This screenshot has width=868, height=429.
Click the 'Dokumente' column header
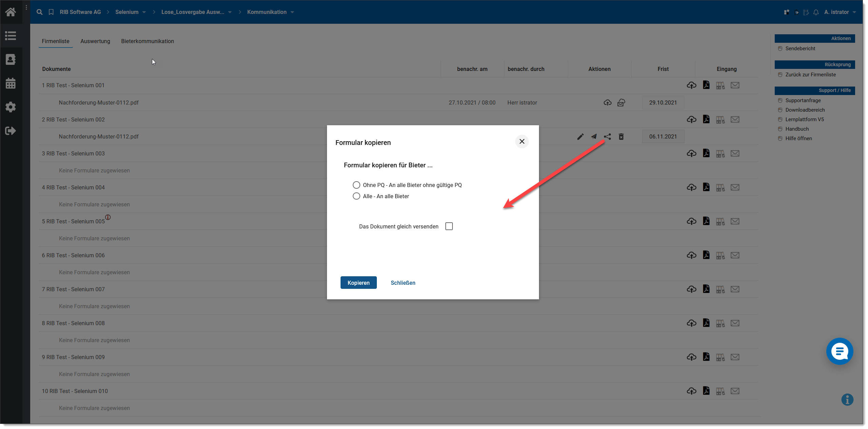point(56,69)
